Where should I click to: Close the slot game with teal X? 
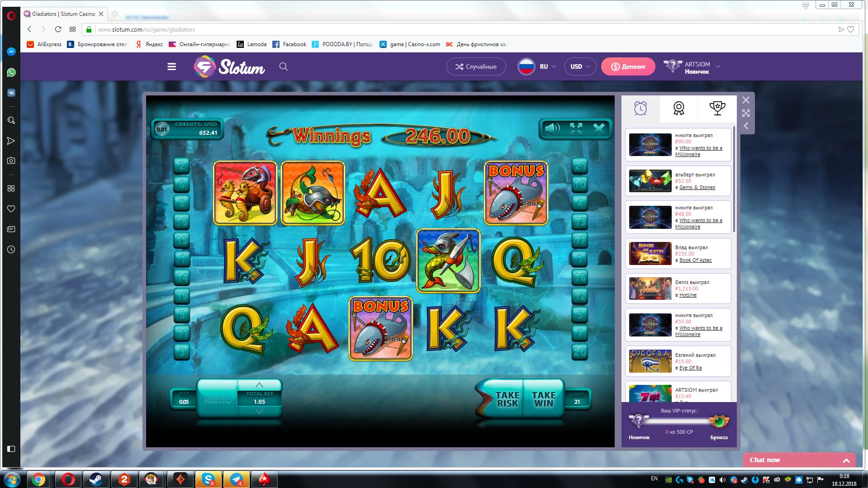coord(599,129)
